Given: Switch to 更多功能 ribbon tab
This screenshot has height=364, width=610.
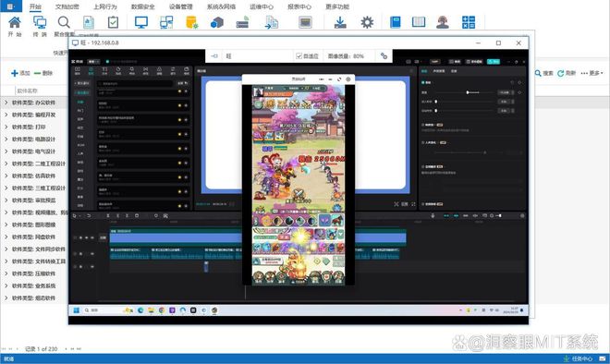Looking at the screenshot, I should tap(337, 6).
